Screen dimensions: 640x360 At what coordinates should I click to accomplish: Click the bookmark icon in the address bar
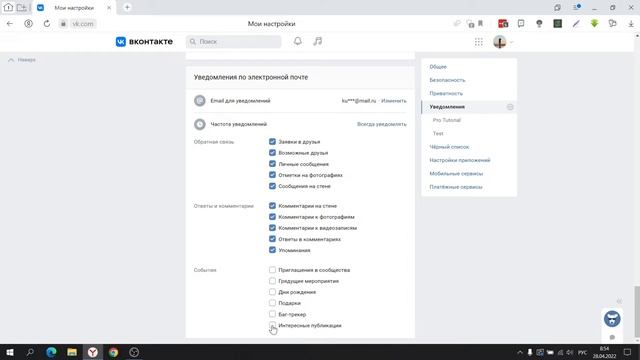pos(480,24)
